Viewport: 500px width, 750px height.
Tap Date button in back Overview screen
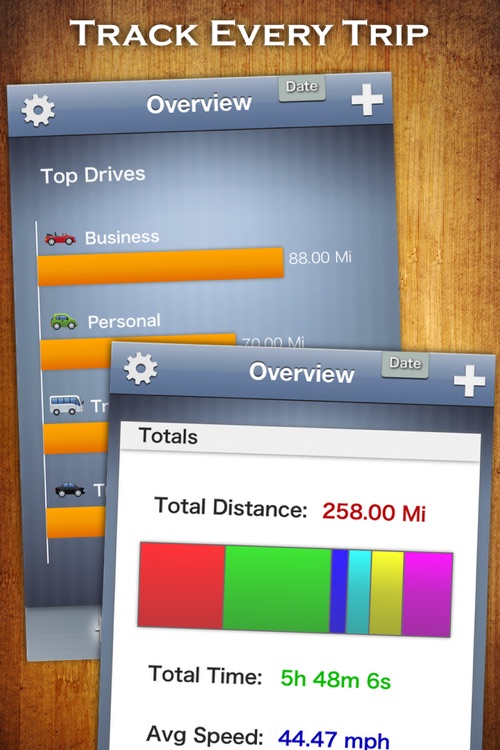(x=302, y=88)
